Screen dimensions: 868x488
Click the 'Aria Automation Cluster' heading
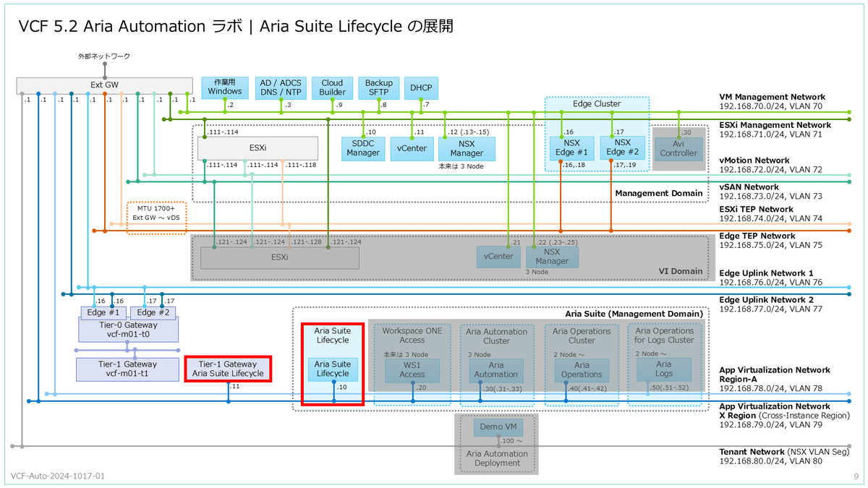(x=497, y=336)
